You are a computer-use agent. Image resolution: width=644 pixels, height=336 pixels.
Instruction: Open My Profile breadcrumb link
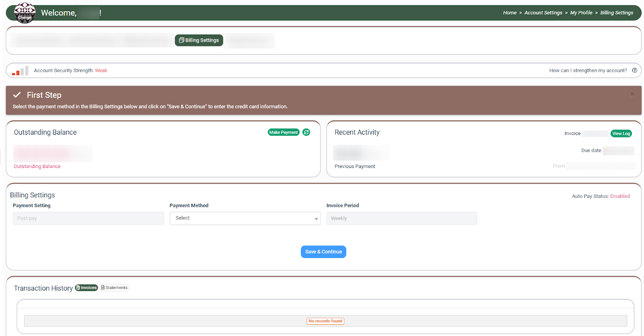tap(581, 13)
